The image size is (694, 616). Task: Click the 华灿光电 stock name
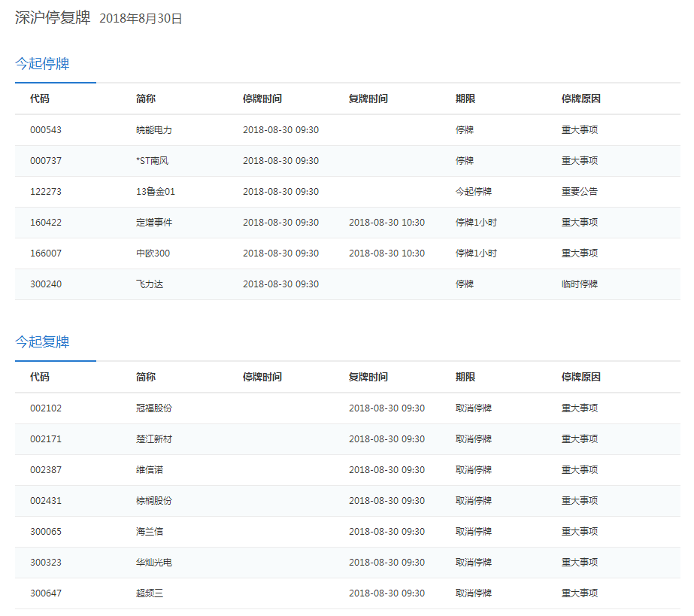pos(154,563)
